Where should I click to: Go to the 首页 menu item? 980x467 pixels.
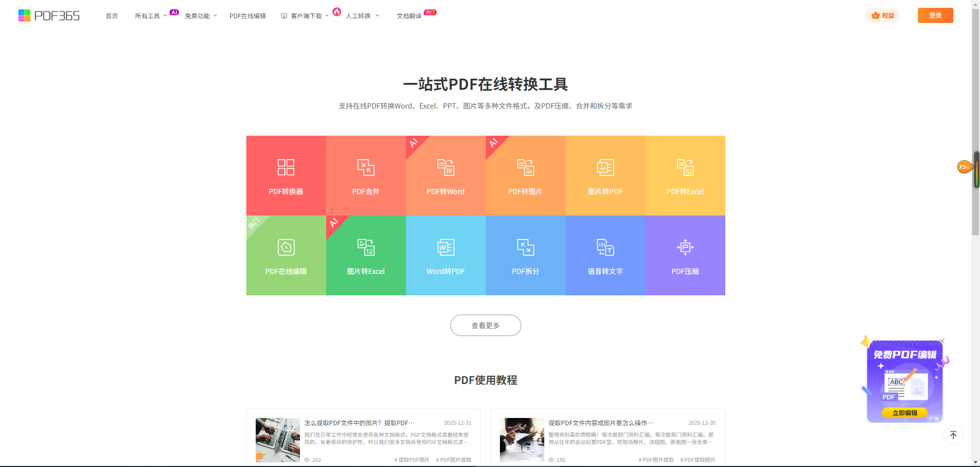112,16
